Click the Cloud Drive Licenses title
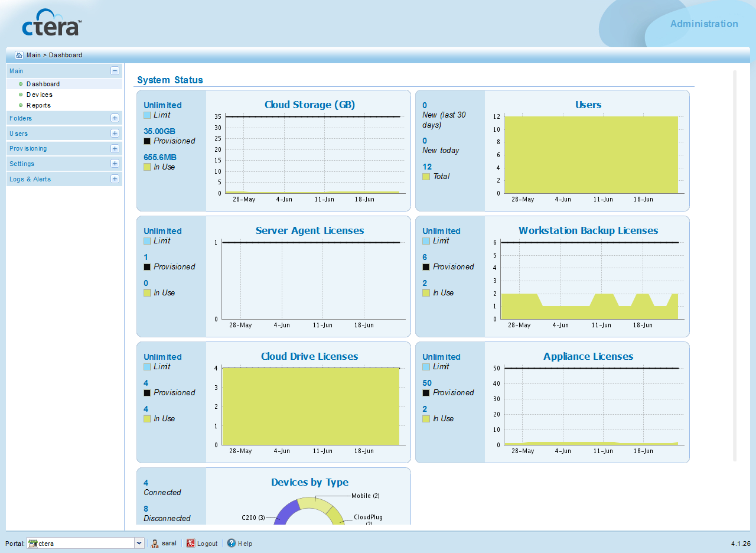The image size is (756, 553). [309, 356]
